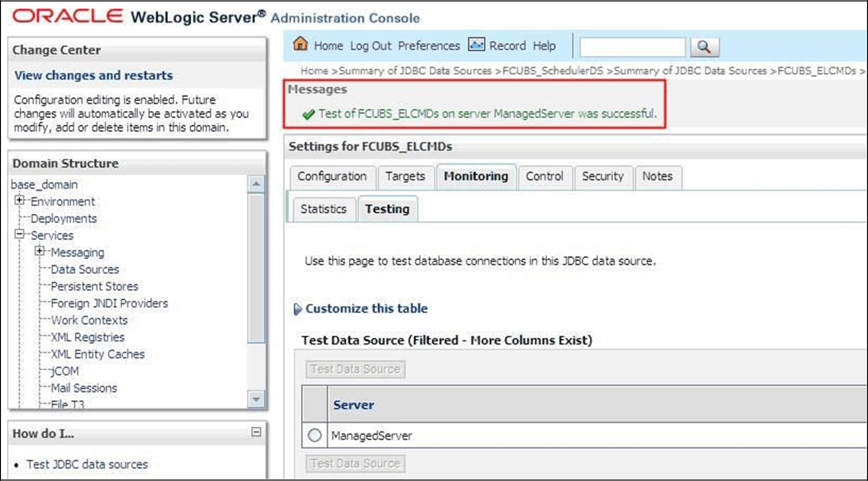Open Deployments in the domain tree

[64, 219]
